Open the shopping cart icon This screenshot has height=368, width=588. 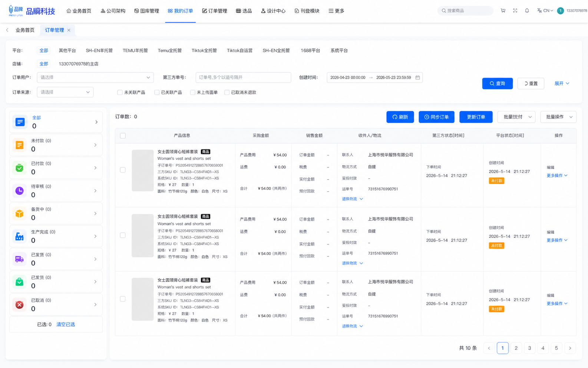pos(503,11)
